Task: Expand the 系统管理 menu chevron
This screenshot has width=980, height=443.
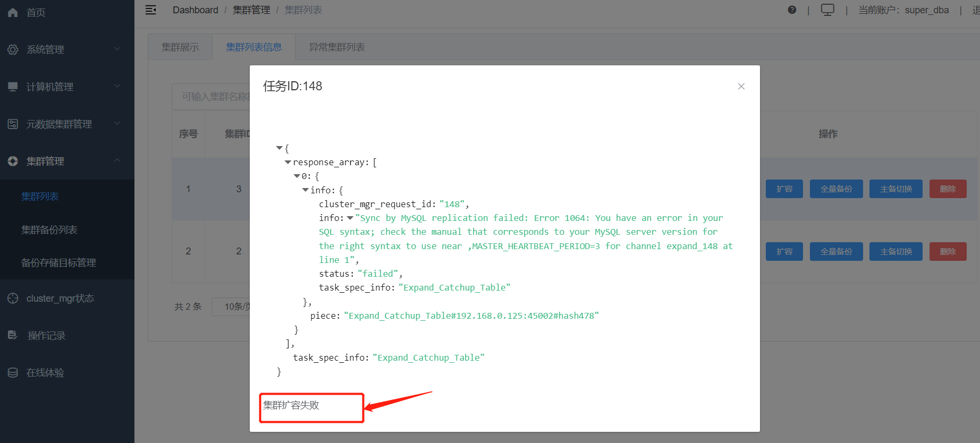Action: coord(117,49)
